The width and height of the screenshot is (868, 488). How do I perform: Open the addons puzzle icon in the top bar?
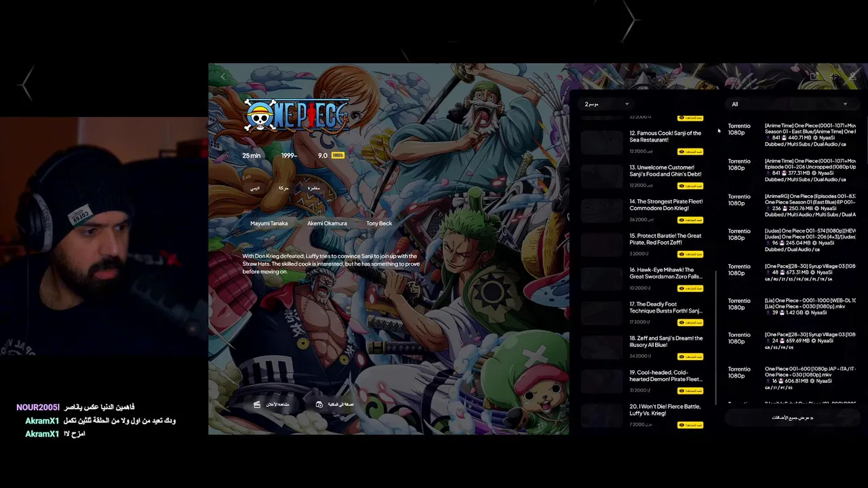[833, 77]
